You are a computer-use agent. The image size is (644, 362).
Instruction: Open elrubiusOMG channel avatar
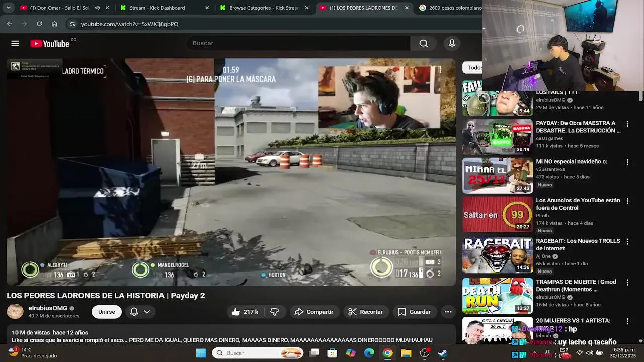15,312
